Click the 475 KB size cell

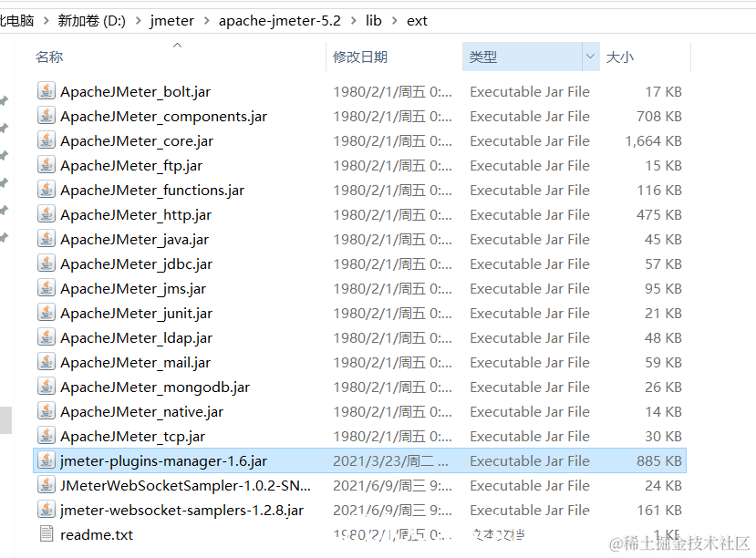[x=659, y=214]
